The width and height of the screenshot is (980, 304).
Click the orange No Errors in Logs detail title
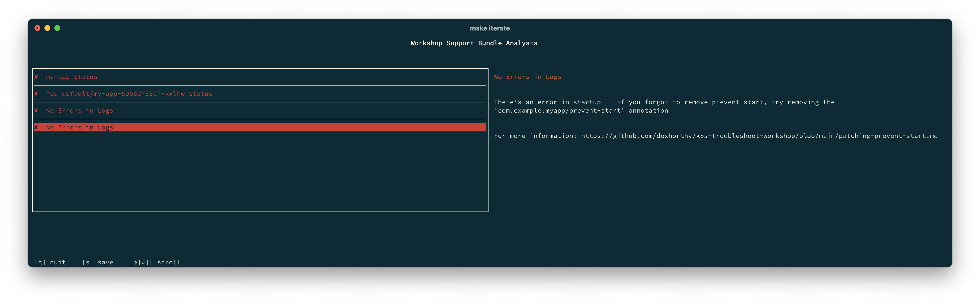pos(527,77)
